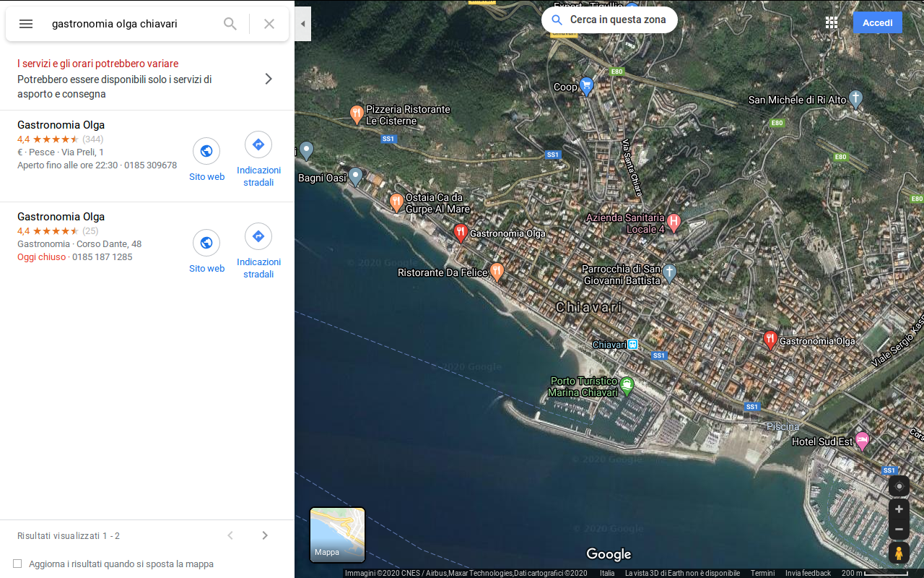This screenshot has height=578, width=924.
Task: Click the 200 m map scale bar
Action: pos(875,573)
